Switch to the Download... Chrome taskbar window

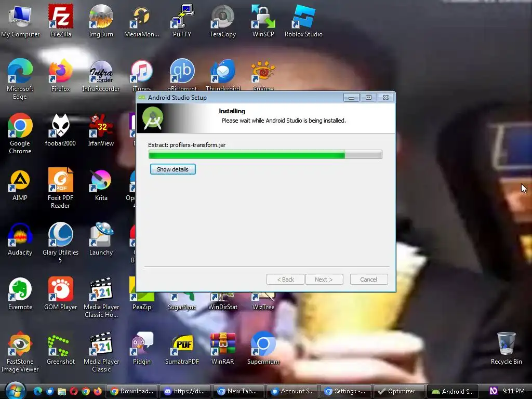(132, 391)
